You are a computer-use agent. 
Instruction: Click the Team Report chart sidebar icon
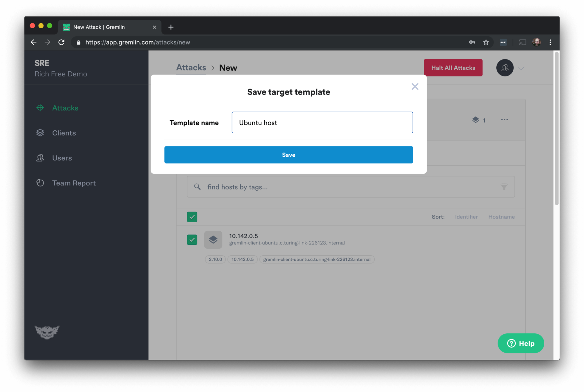(40, 183)
